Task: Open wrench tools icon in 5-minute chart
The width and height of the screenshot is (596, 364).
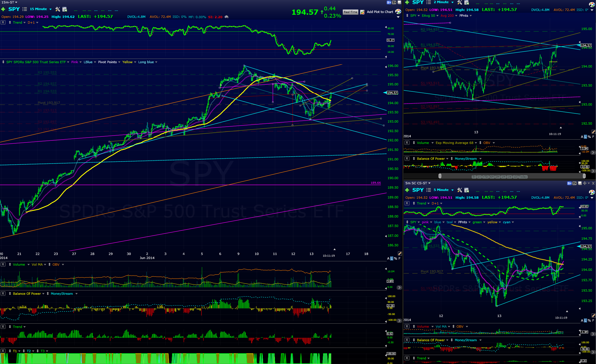Action: click(460, 190)
